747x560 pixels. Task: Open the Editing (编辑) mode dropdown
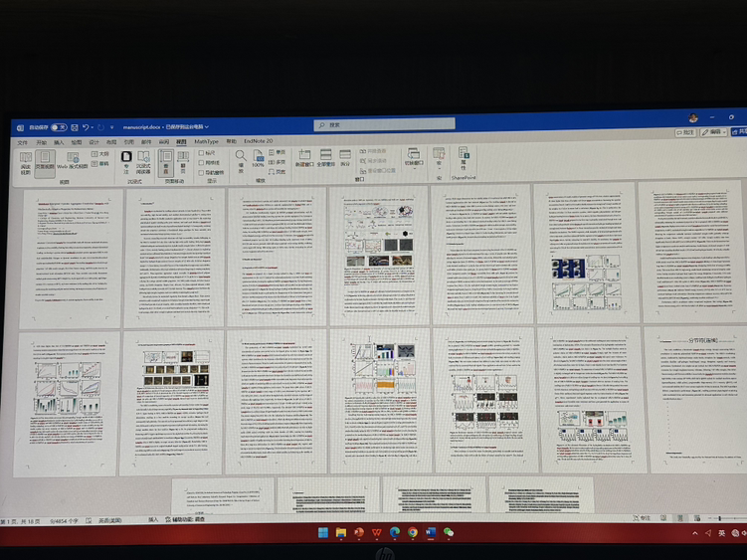[x=713, y=132]
